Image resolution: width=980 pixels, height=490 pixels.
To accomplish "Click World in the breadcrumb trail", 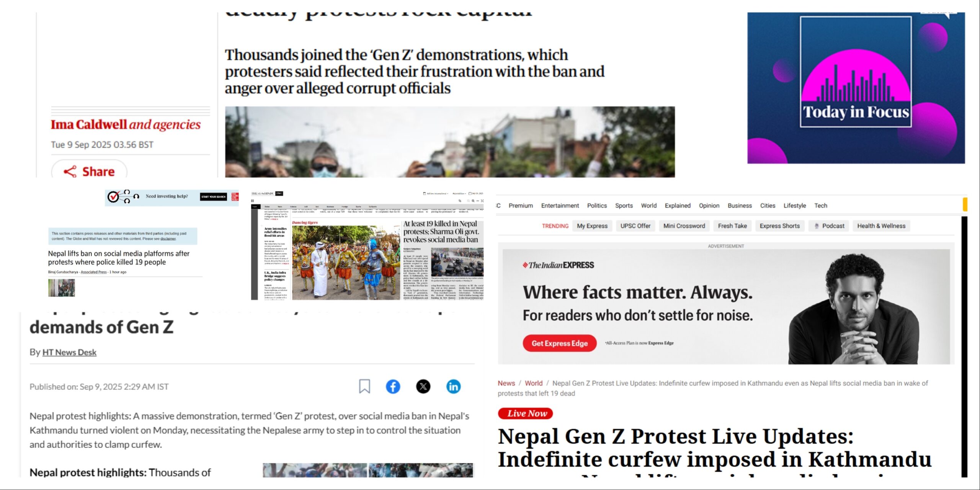I will click(534, 383).
